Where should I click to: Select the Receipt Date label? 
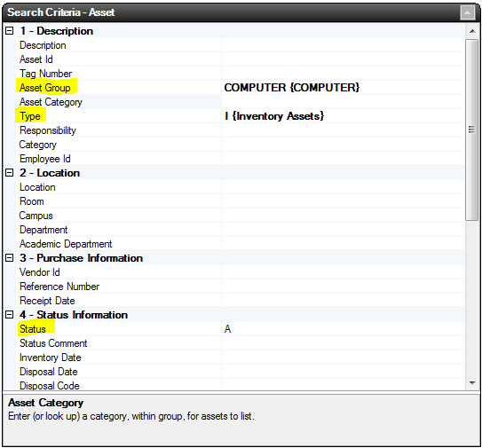[47, 301]
